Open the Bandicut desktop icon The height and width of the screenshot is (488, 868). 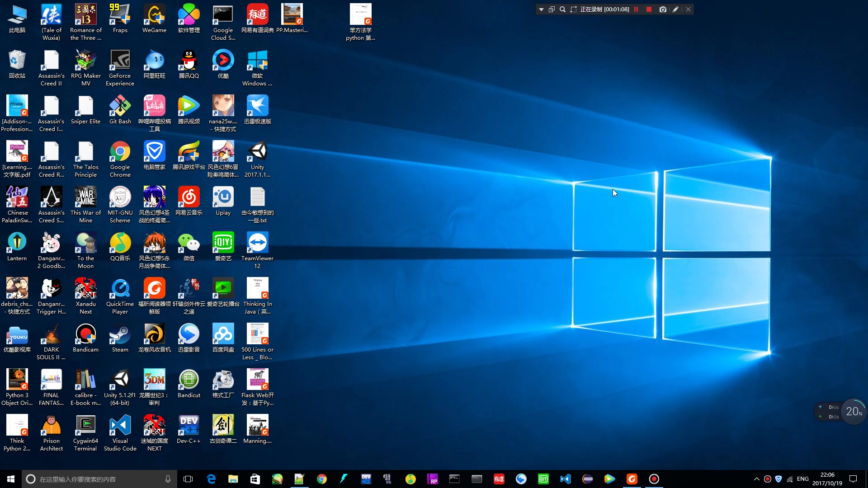tap(189, 384)
